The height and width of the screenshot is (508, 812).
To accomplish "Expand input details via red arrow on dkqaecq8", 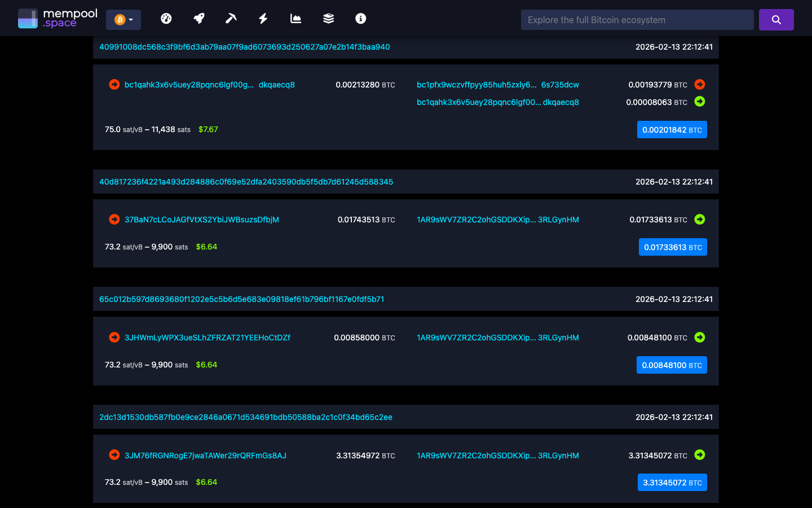I will click(x=114, y=85).
